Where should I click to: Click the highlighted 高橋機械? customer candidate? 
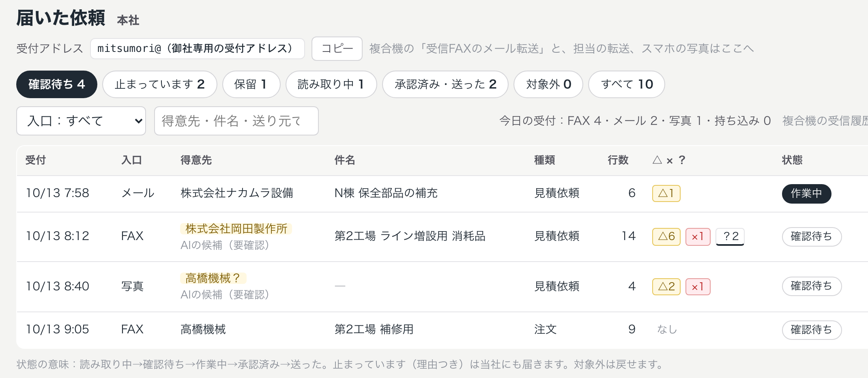point(213,278)
